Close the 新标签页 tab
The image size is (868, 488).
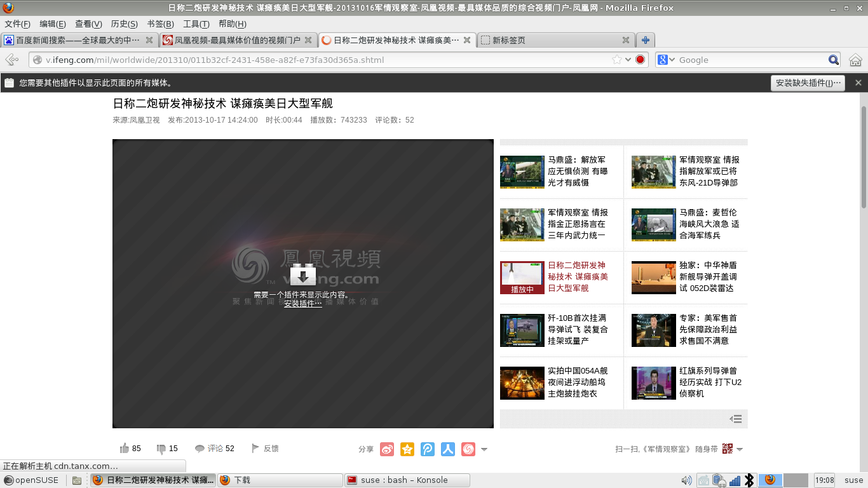(x=626, y=40)
